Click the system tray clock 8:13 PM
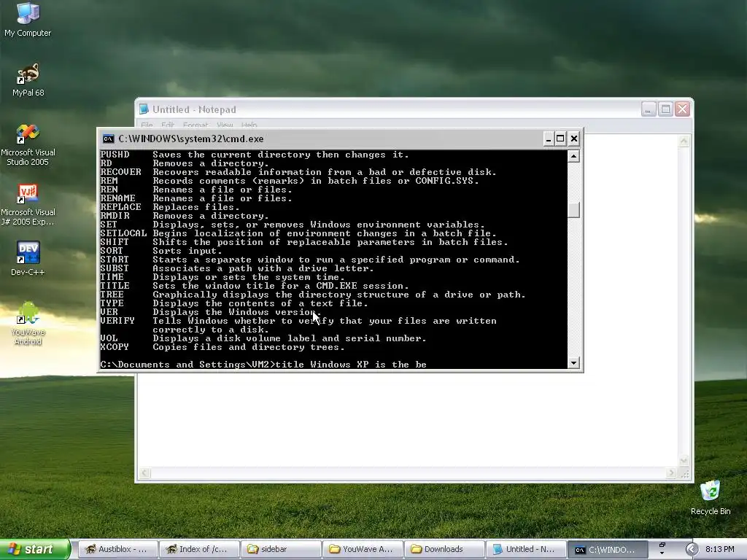Screen dimensions: 747x560 click(719, 549)
